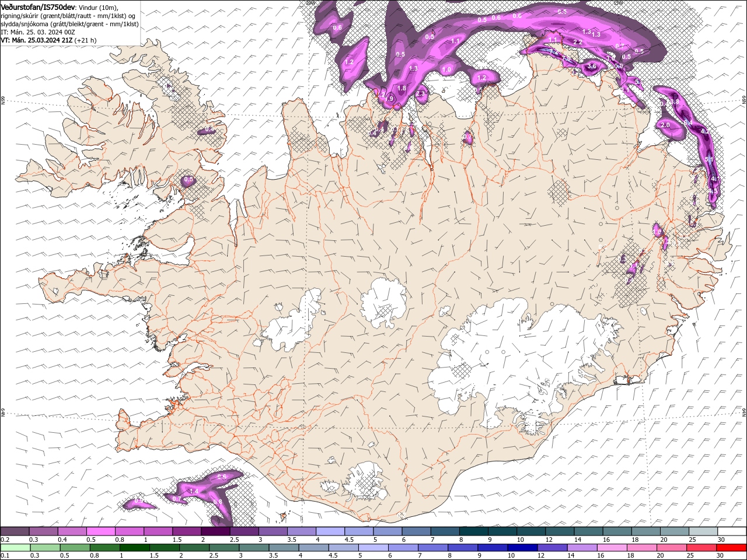The height and width of the screenshot is (560, 747).
Task: Select the pale green rain swatch starting at 0.1
Action: pos(16,548)
